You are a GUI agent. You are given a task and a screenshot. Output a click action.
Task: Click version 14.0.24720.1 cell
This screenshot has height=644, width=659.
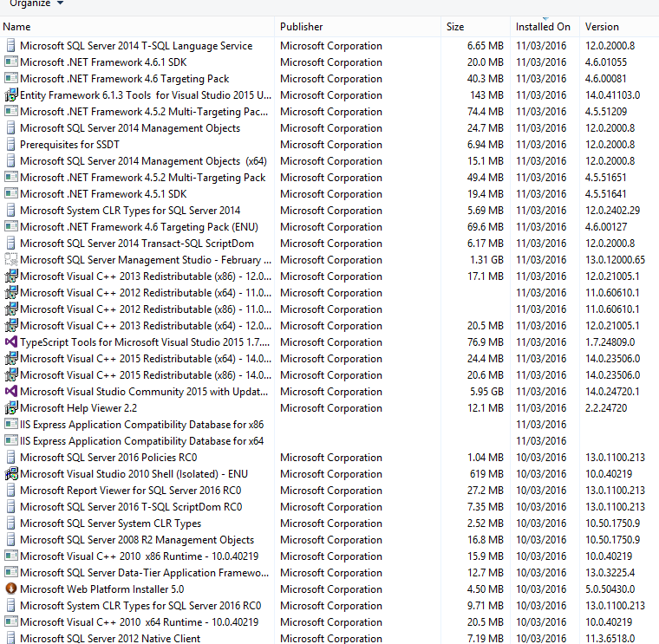[x=612, y=392]
